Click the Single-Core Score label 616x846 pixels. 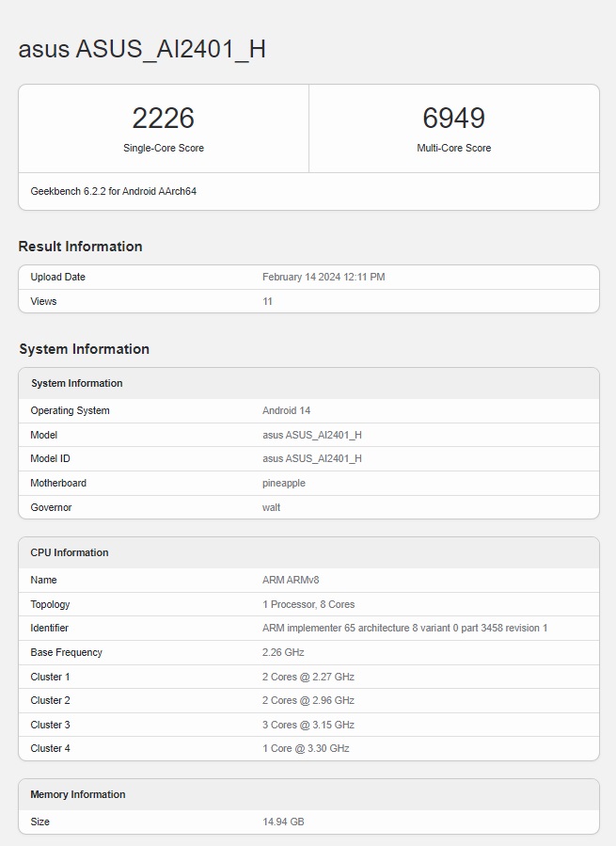(164, 148)
